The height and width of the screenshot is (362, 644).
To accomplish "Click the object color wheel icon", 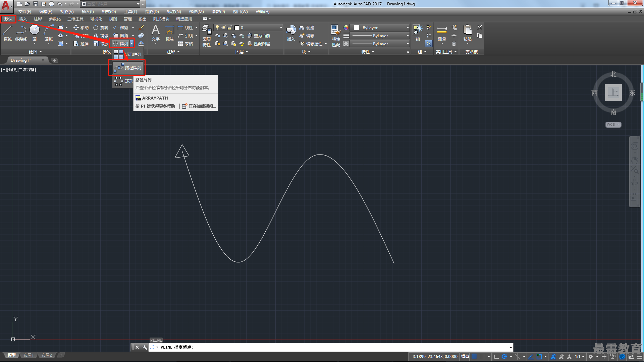I will pyautogui.click(x=346, y=27).
